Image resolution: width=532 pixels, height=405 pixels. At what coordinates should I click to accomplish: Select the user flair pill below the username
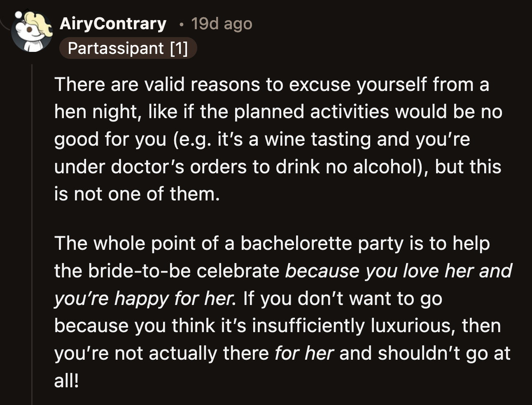tap(128, 48)
